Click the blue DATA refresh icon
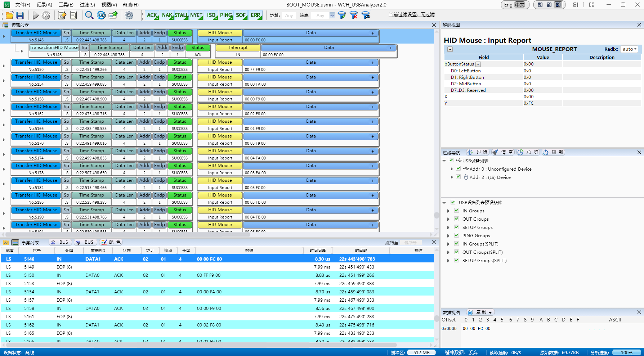The height and width of the screenshot is (356, 644). click(x=101, y=15)
